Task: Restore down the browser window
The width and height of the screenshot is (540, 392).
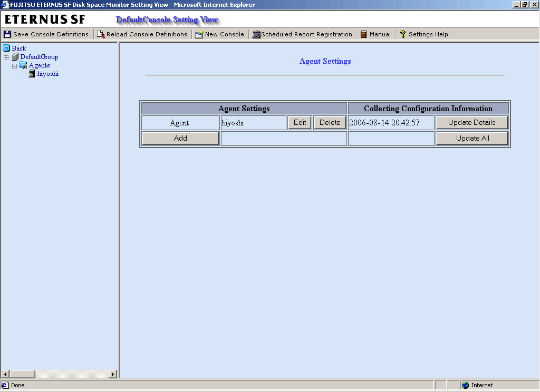Action: 525,4
